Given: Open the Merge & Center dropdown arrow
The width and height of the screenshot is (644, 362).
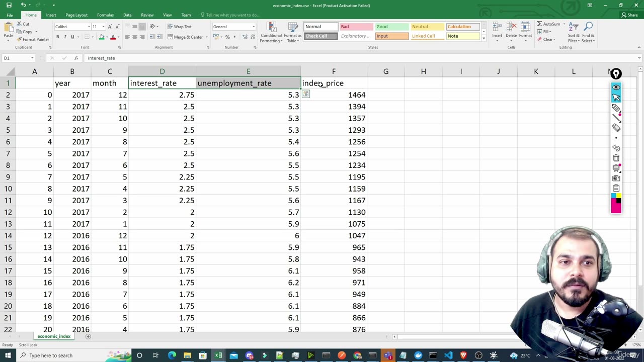Looking at the screenshot, I should click(x=206, y=37).
